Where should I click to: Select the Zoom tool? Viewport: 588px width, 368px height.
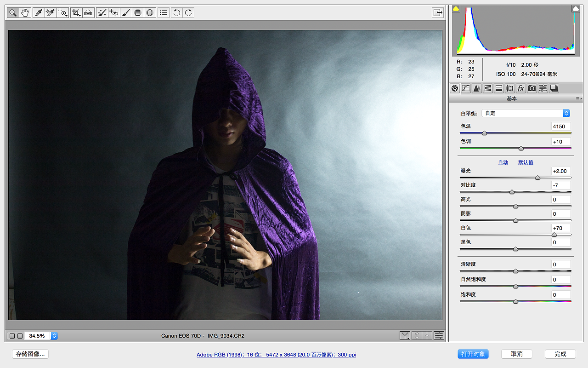(x=13, y=12)
